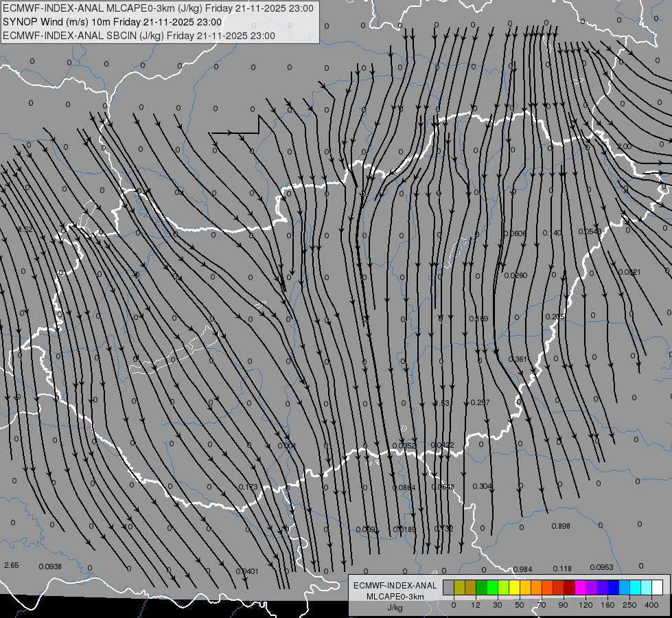Click the map value 0.0953
This screenshot has height=618, width=672.
tap(601, 567)
